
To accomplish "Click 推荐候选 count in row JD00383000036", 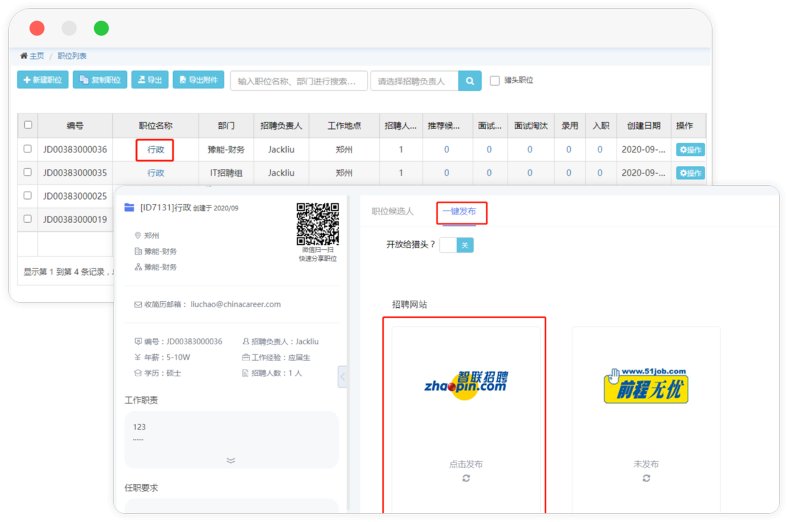I will (x=446, y=150).
